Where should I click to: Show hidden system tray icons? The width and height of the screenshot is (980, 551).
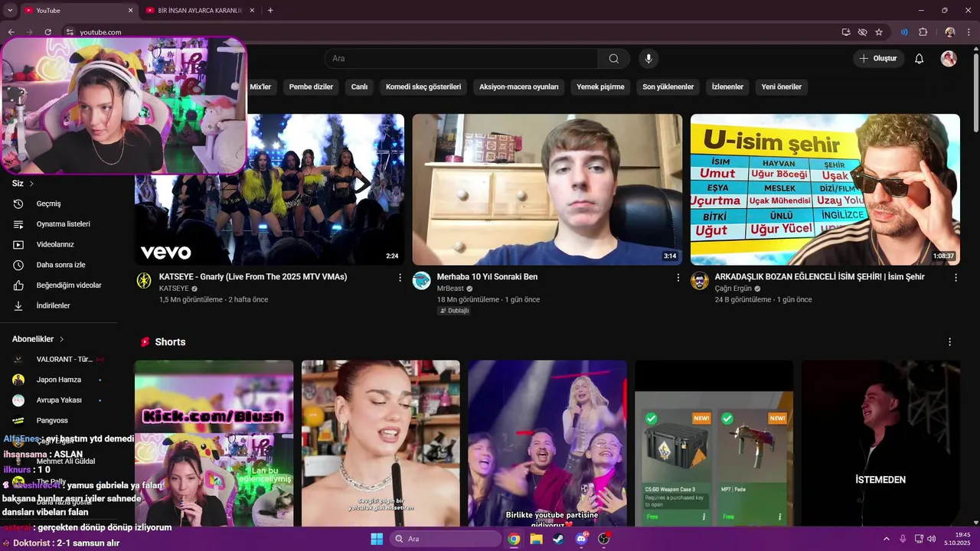tap(887, 539)
